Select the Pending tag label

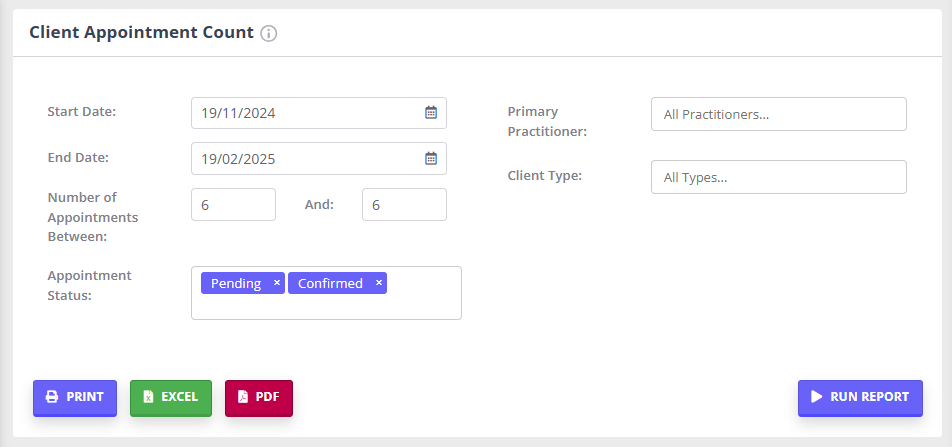coord(235,283)
